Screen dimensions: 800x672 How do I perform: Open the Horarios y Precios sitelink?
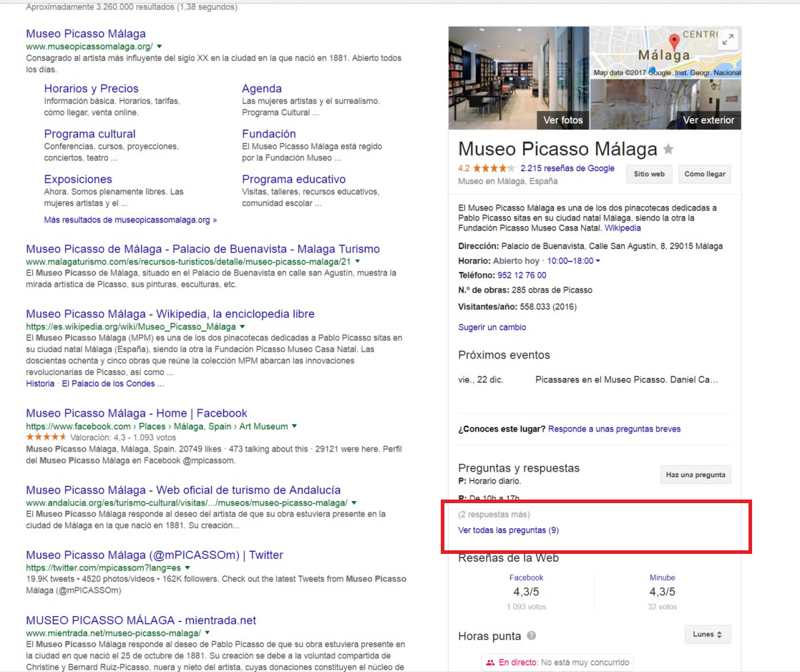click(92, 88)
